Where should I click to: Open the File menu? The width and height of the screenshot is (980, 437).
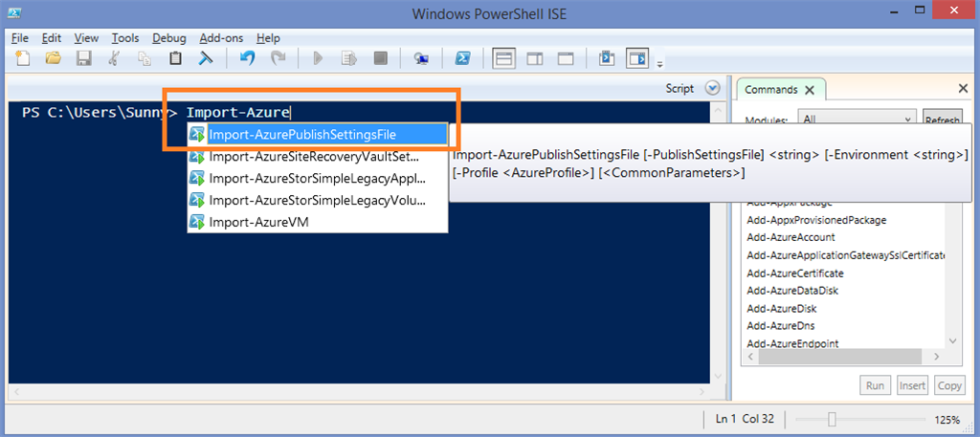pos(20,38)
